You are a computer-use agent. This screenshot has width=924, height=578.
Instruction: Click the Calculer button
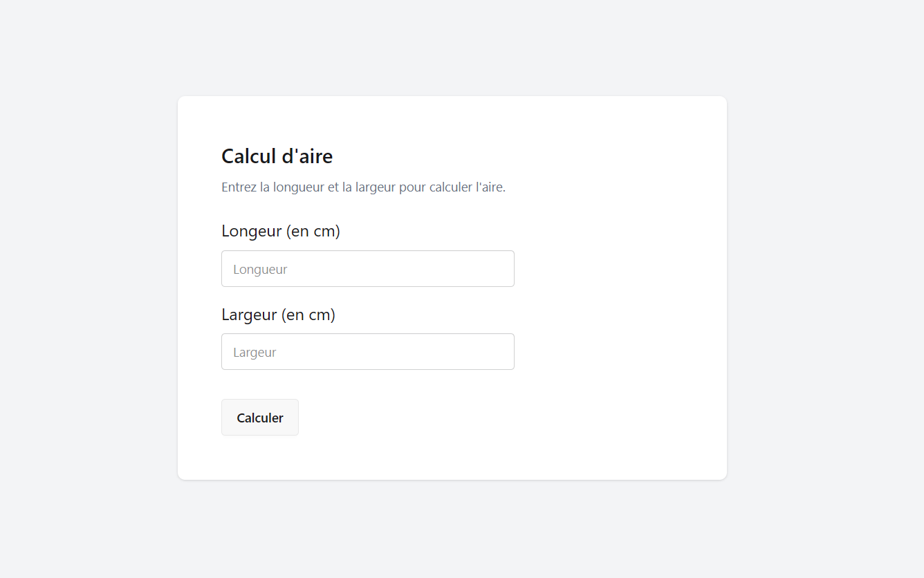click(260, 418)
